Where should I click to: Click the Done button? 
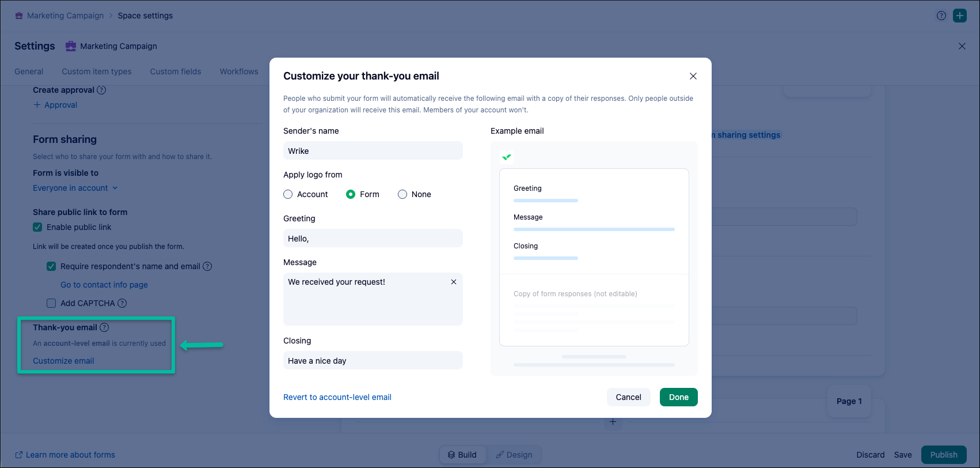tap(679, 397)
